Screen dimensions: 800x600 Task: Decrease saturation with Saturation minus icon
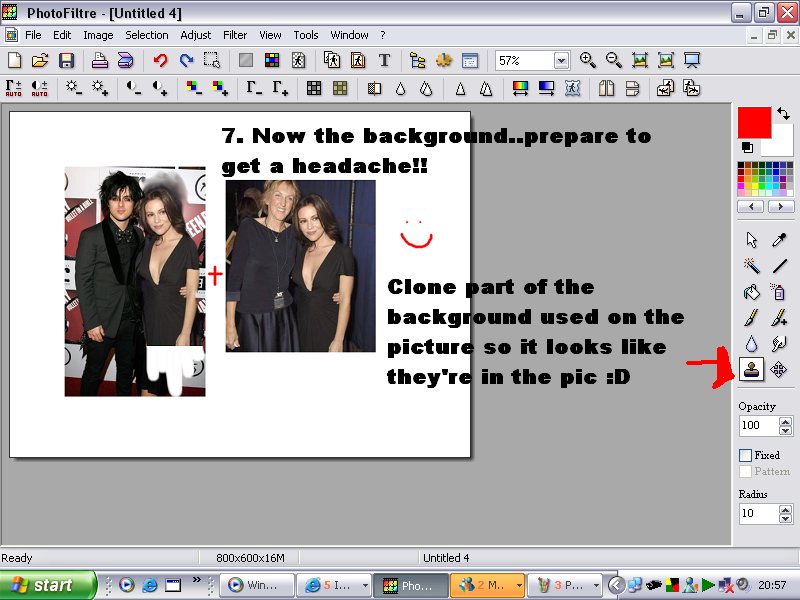pyautogui.click(x=194, y=88)
